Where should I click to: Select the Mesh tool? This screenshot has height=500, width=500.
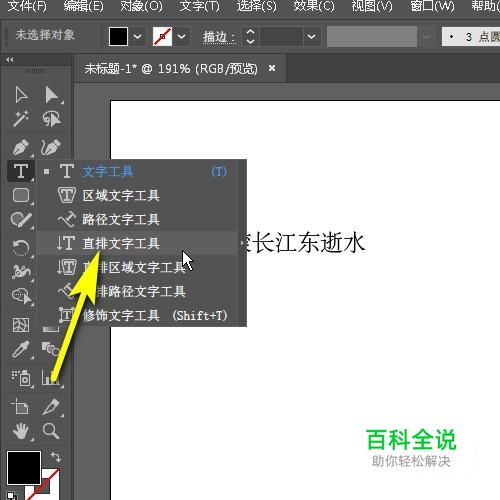click(21, 325)
